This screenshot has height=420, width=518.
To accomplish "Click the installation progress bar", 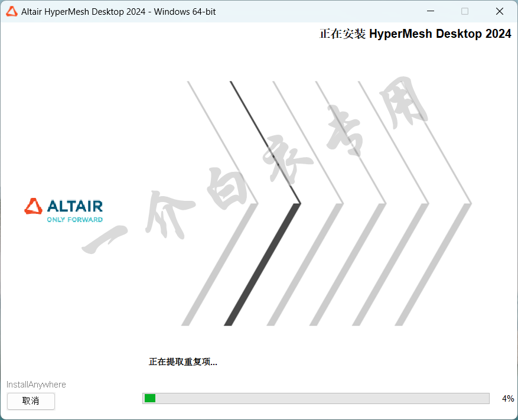I will point(316,398).
